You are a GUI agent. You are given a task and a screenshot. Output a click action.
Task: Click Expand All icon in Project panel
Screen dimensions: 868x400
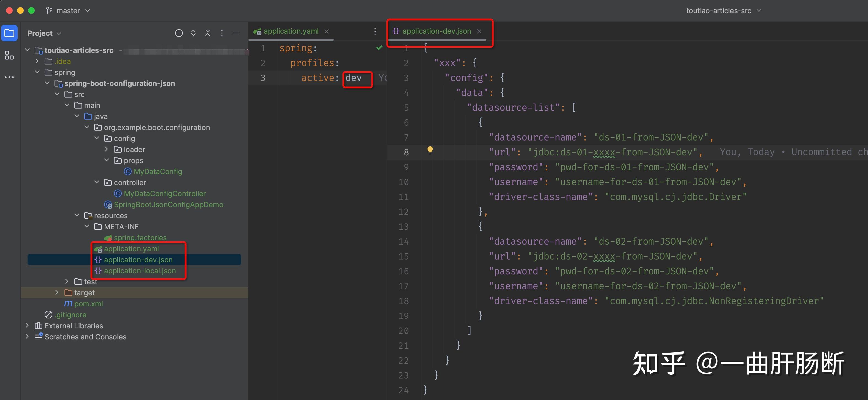193,33
